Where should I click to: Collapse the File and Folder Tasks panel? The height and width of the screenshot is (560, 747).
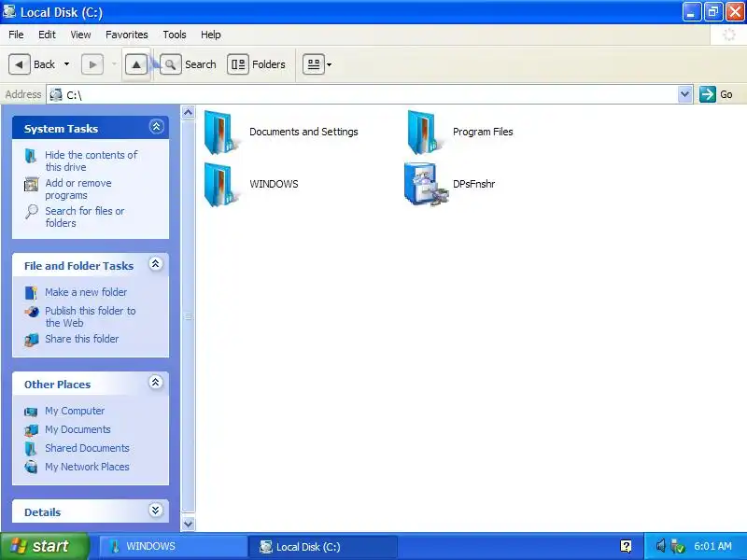(x=156, y=264)
